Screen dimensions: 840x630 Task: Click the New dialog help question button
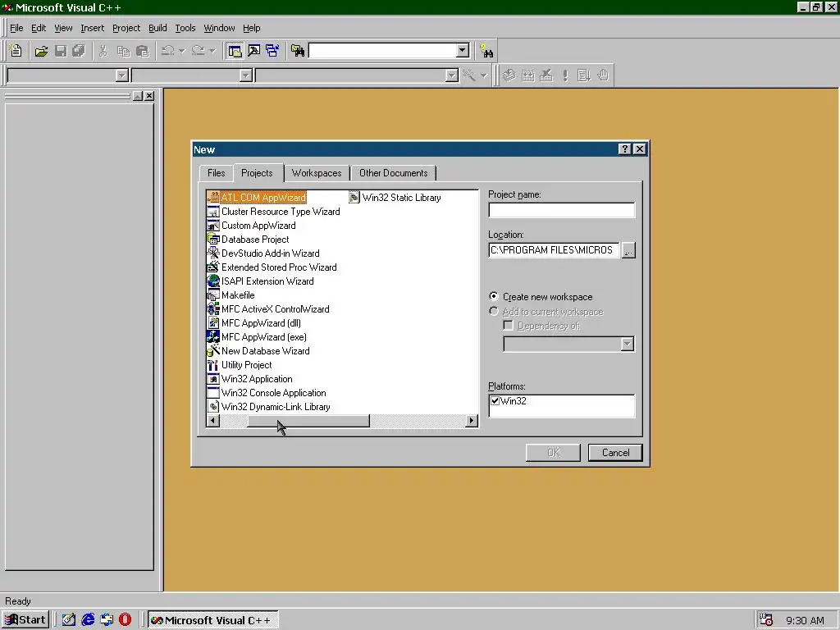624,149
